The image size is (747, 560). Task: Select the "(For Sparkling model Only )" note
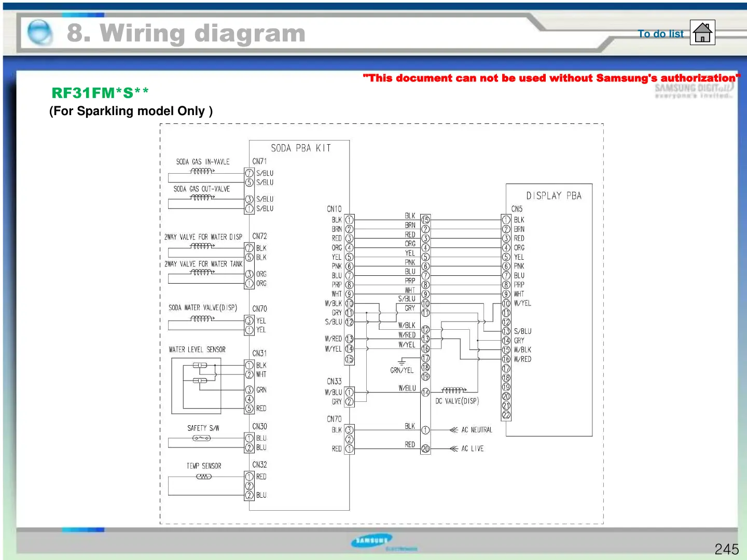click(131, 111)
